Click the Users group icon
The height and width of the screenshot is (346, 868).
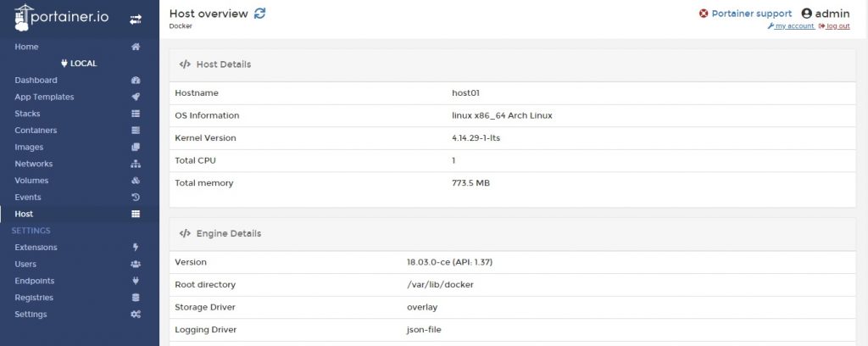pos(136,265)
